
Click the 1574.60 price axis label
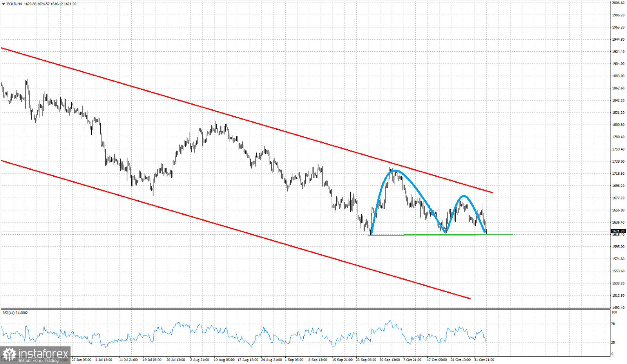pyautogui.click(x=618, y=259)
